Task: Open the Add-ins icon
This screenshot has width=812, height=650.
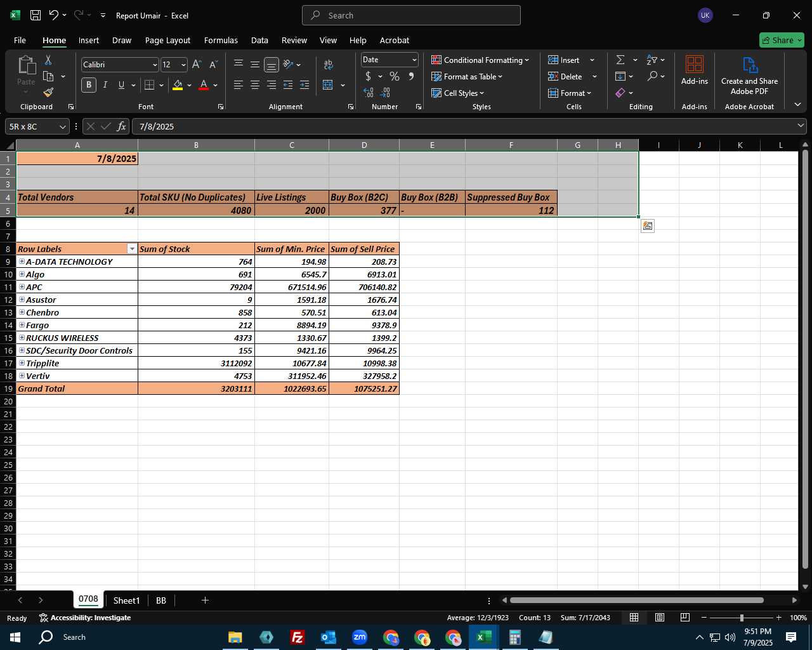Action: (x=695, y=70)
